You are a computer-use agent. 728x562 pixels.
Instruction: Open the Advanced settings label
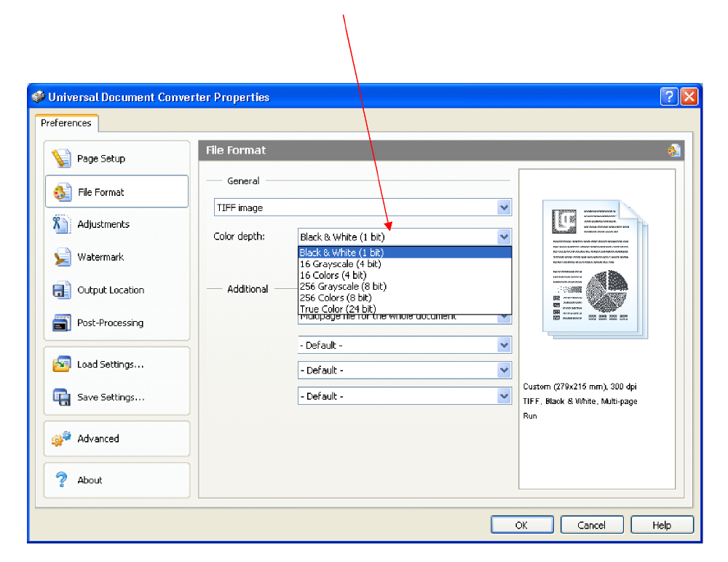point(98,438)
